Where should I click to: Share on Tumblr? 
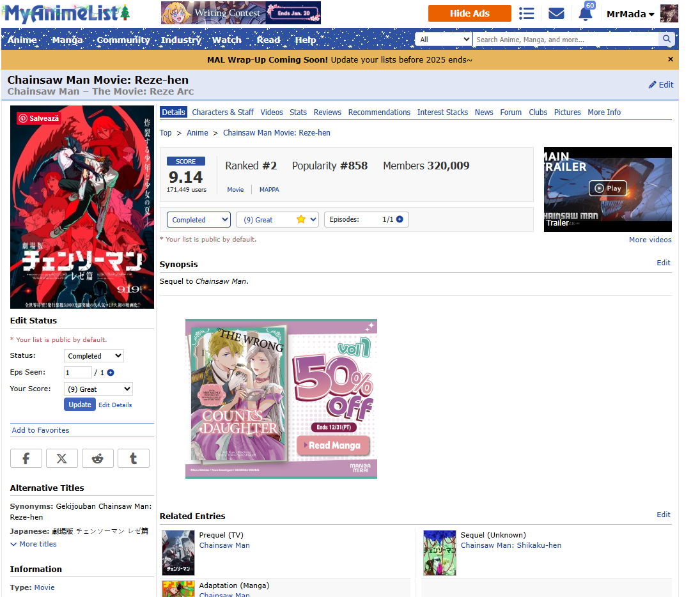134,458
